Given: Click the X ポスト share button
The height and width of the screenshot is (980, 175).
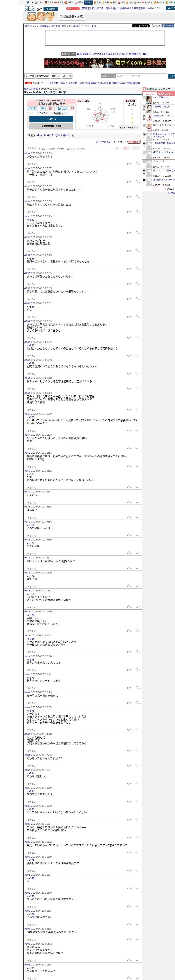Looking at the screenshot, I should [x=156, y=26].
